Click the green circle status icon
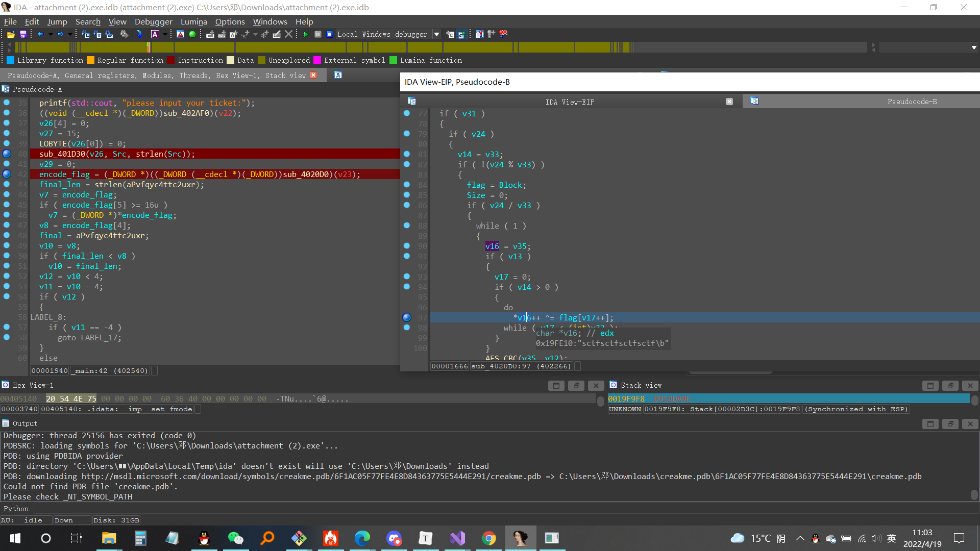The width and height of the screenshot is (980, 551). point(192,34)
